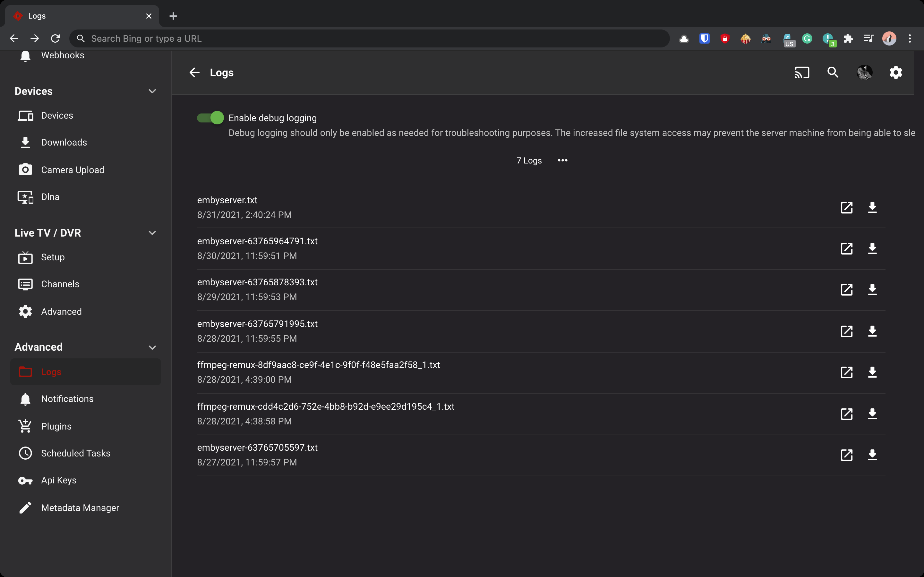Open the browser extensions puzzle icon
Image resolution: width=924 pixels, height=577 pixels.
(848, 38)
